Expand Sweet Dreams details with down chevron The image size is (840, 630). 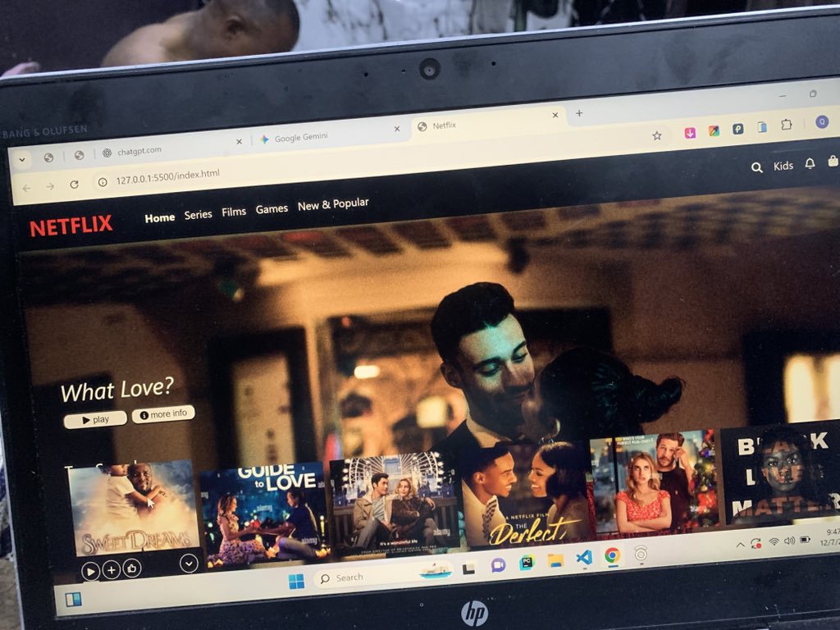189,564
